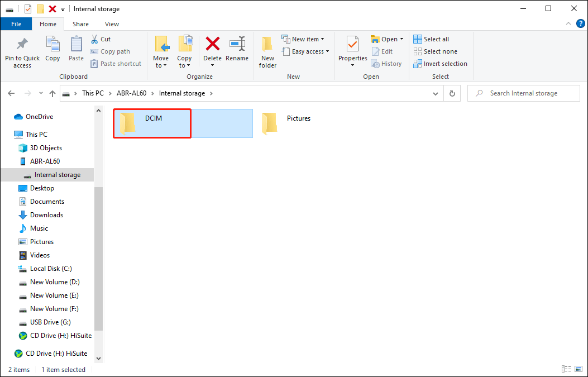The width and height of the screenshot is (588, 377).
Task: Refresh the Internal storage view
Action: [x=452, y=93]
